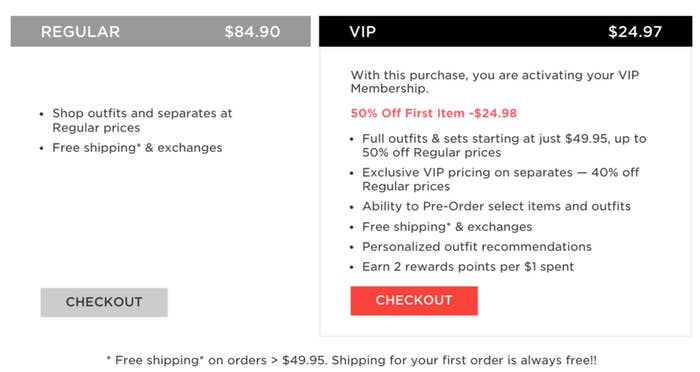Click 'Personalized outfit recommendations' bullet
Screen dimensions: 700x372
pyautogui.click(x=477, y=247)
